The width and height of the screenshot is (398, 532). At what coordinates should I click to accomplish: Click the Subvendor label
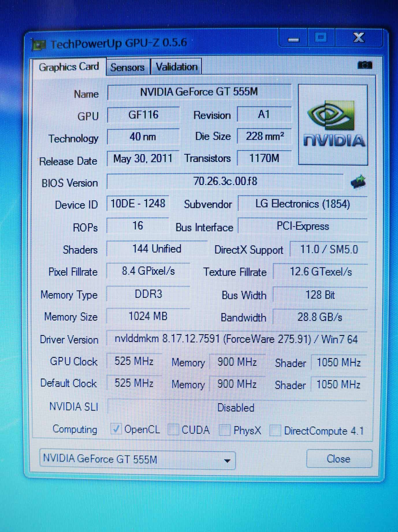pyautogui.click(x=208, y=205)
